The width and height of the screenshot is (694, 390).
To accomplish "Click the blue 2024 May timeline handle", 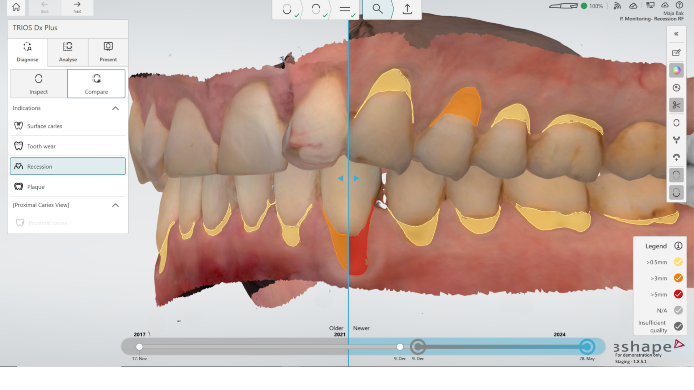I will pos(587,347).
